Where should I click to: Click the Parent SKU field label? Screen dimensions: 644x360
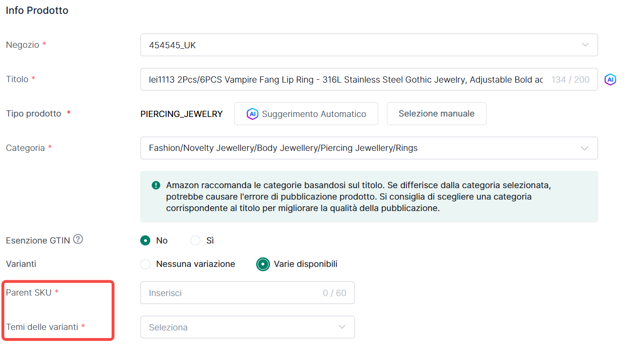pos(29,292)
